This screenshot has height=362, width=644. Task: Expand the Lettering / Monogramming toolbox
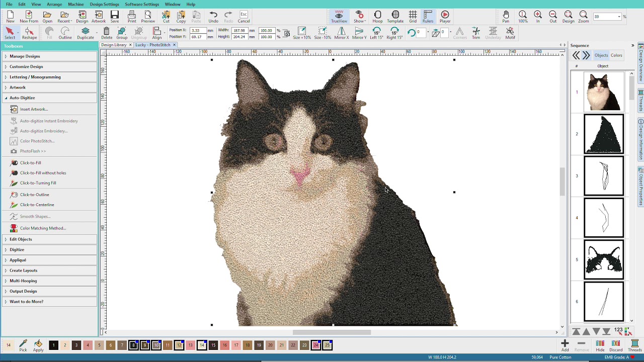pyautogui.click(x=49, y=77)
